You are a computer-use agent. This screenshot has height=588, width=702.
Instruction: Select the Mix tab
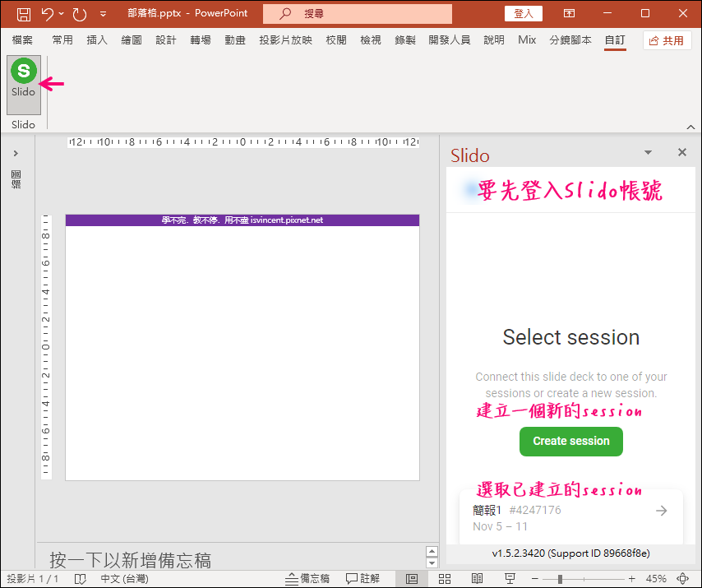pos(527,40)
